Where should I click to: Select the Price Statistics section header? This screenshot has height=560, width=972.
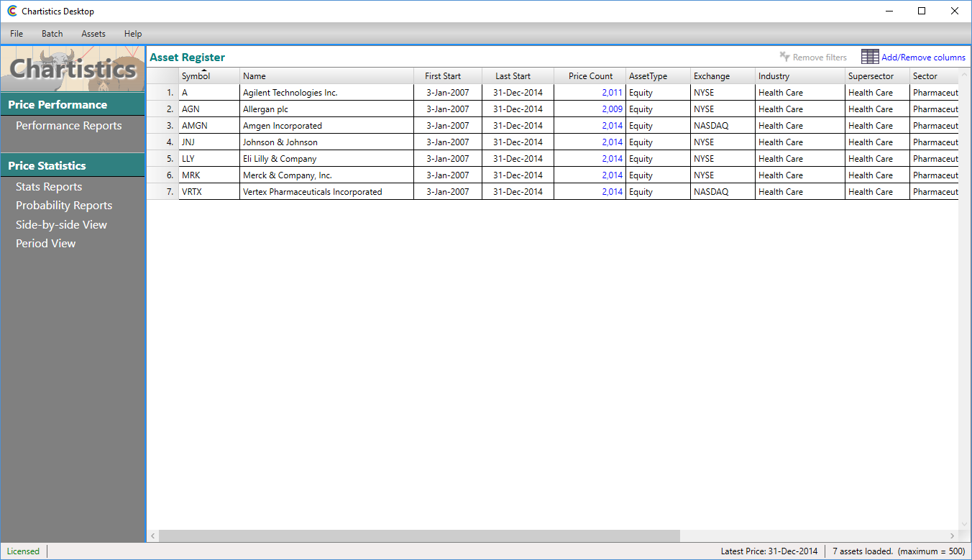click(x=73, y=166)
